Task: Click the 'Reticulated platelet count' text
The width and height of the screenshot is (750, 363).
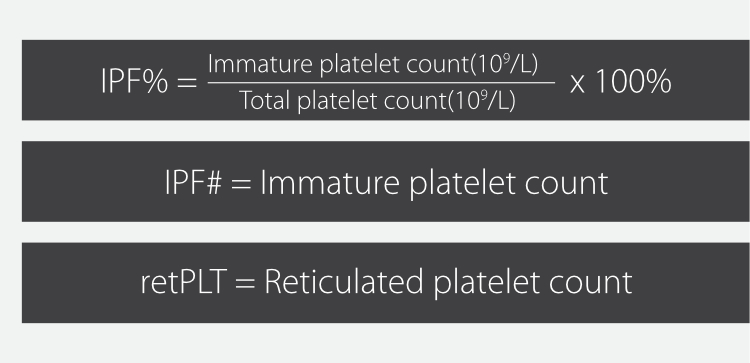Action: [x=448, y=283]
